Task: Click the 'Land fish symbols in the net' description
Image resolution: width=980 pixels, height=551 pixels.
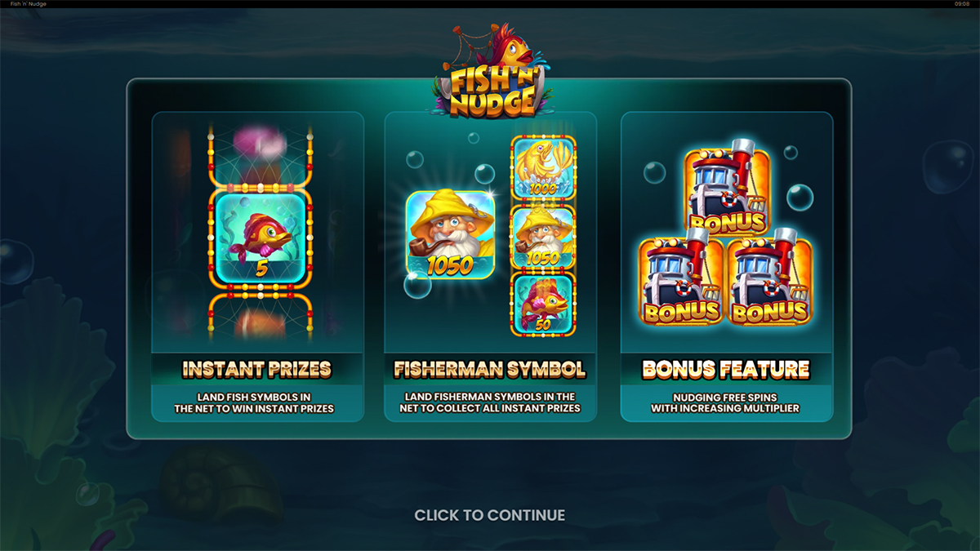Action: [257, 402]
